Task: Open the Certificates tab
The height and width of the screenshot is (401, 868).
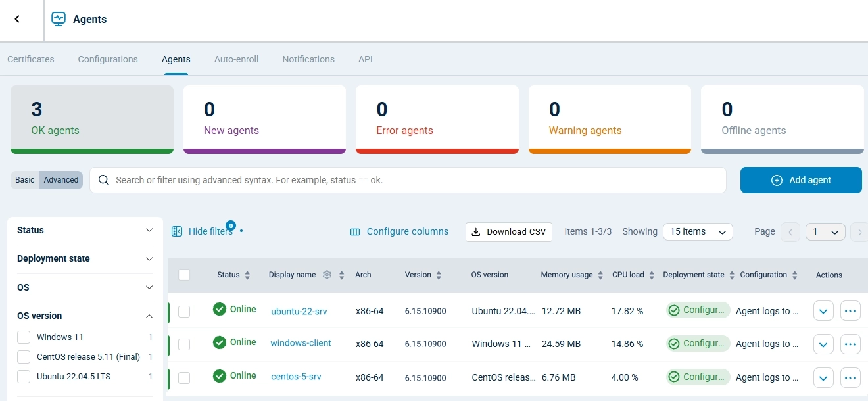Action: pyautogui.click(x=31, y=59)
